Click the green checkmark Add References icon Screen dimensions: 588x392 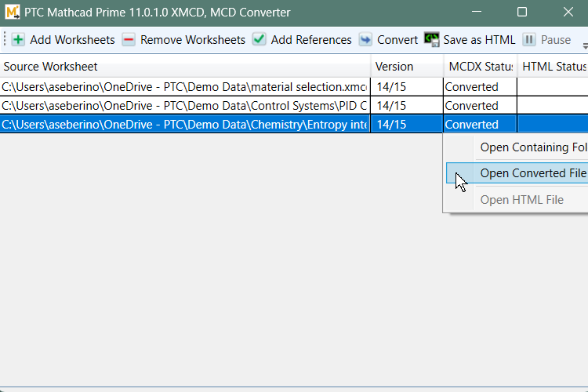pyautogui.click(x=259, y=40)
